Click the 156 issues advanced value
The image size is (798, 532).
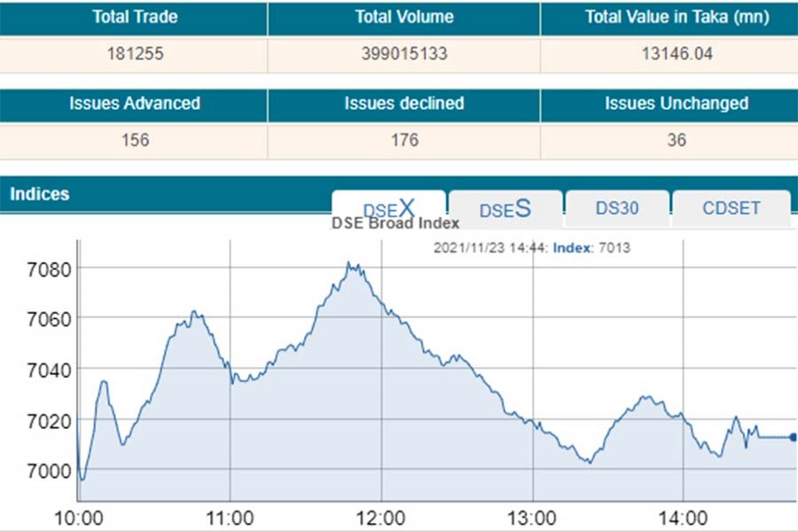[x=134, y=140]
